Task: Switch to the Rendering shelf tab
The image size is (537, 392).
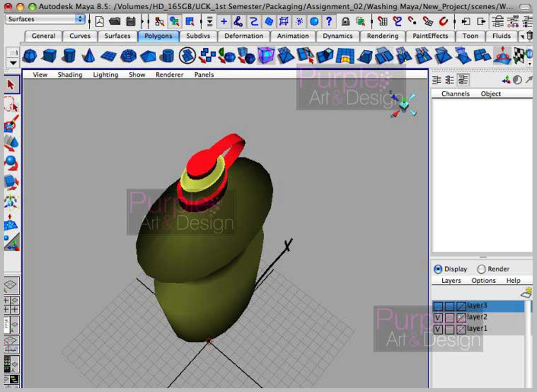Action: point(382,36)
